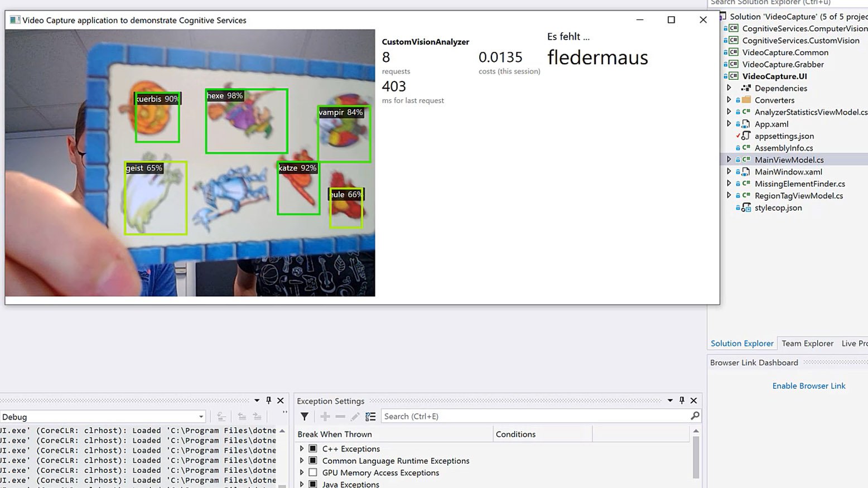Image resolution: width=868 pixels, height=488 pixels.
Task: Click the add exception plus icon
Action: [325, 417]
